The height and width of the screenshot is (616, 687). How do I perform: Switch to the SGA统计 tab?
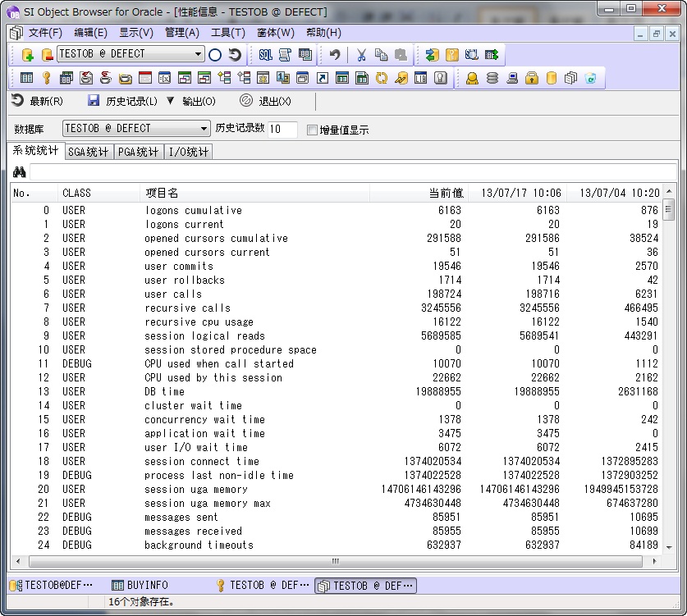coord(88,152)
